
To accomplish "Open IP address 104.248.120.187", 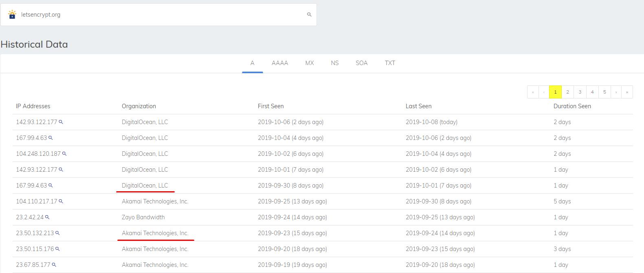I will [x=38, y=154].
